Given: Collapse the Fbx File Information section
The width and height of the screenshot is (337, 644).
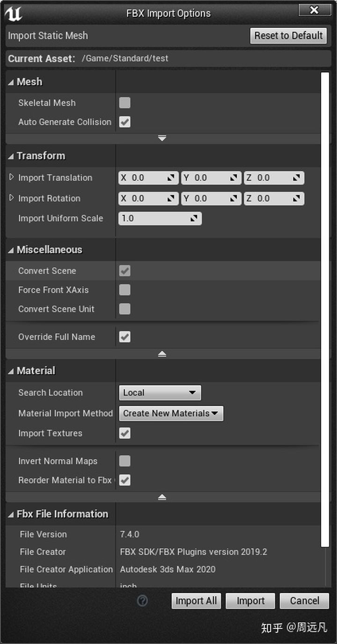Looking at the screenshot, I should pyautogui.click(x=11, y=515).
